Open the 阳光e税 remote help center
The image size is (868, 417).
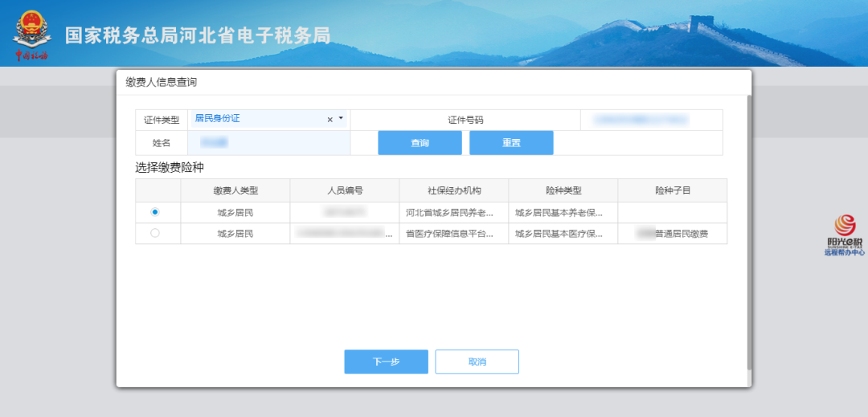point(844,235)
